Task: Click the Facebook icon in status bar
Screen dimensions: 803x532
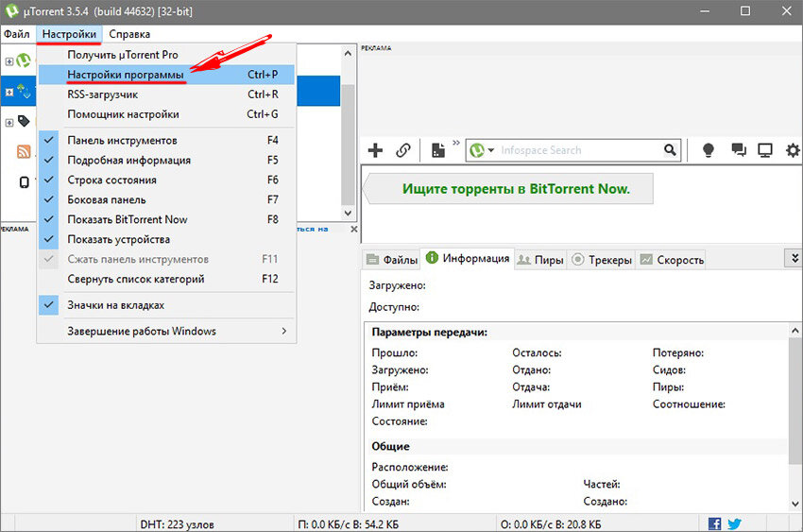Action: [x=714, y=523]
